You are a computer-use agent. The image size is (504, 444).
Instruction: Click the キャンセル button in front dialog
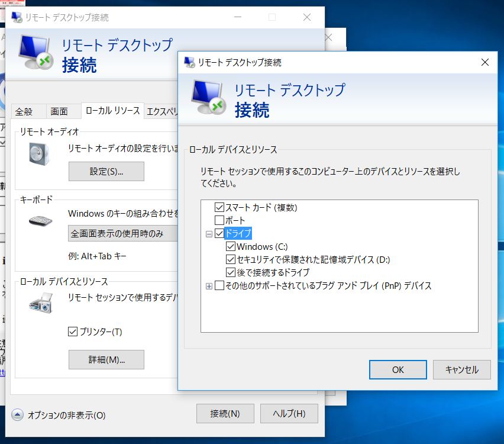pos(461,369)
